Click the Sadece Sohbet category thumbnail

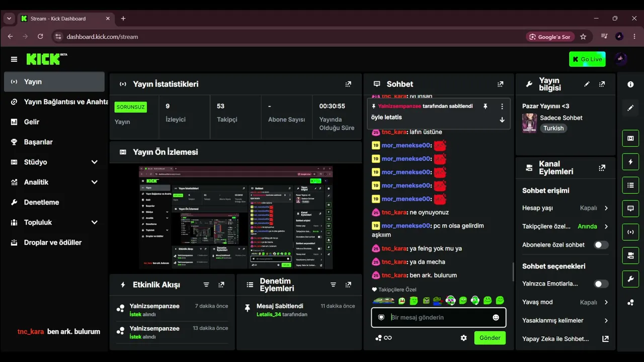[x=529, y=123]
